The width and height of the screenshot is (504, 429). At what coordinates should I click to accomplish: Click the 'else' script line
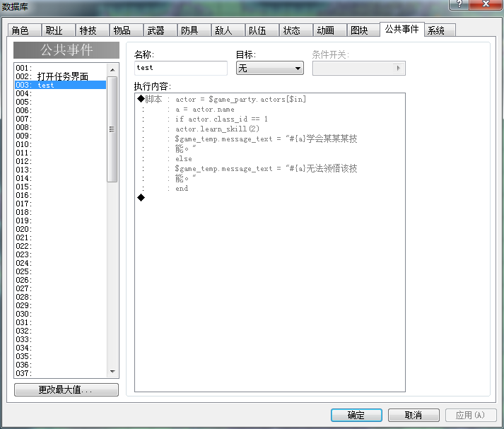click(x=270, y=159)
